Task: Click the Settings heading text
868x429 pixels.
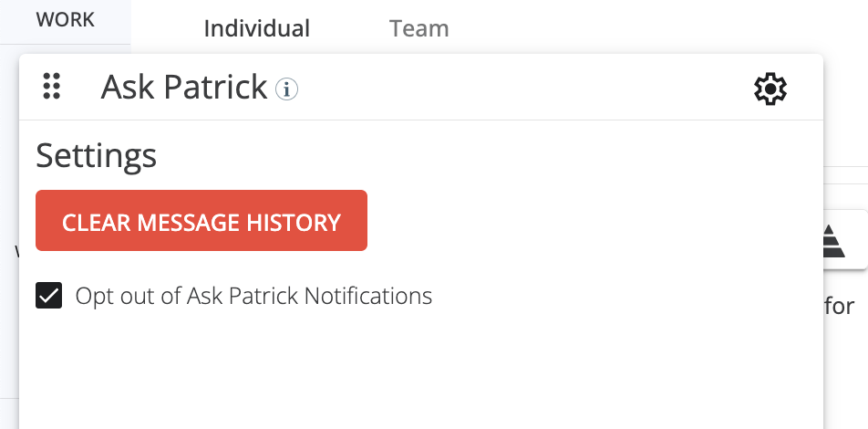Action: pyautogui.click(x=97, y=156)
